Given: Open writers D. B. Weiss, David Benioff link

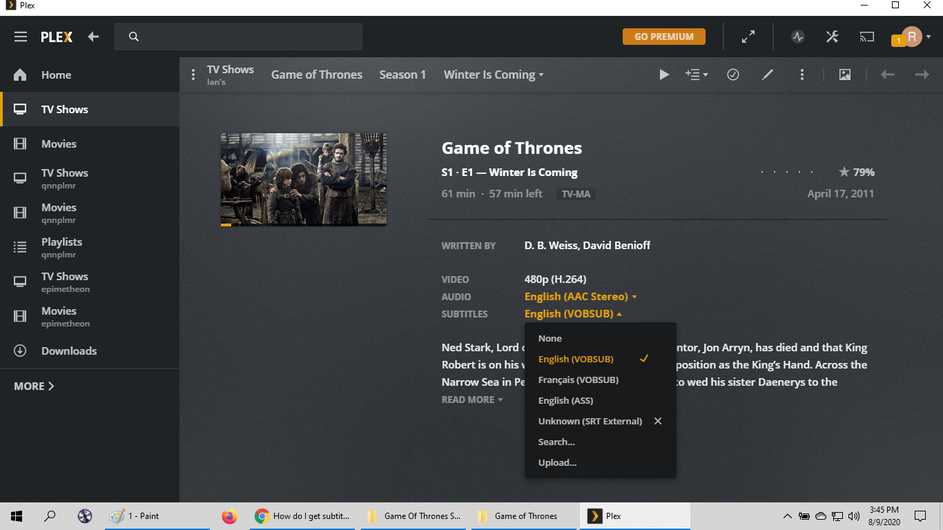Looking at the screenshot, I should pyautogui.click(x=587, y=245).
